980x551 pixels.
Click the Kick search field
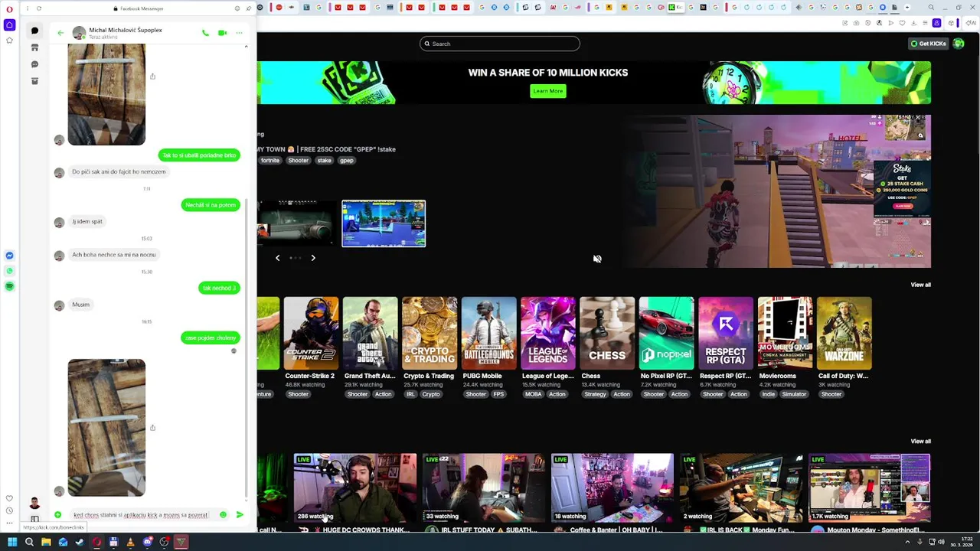[x=499, y=44]
